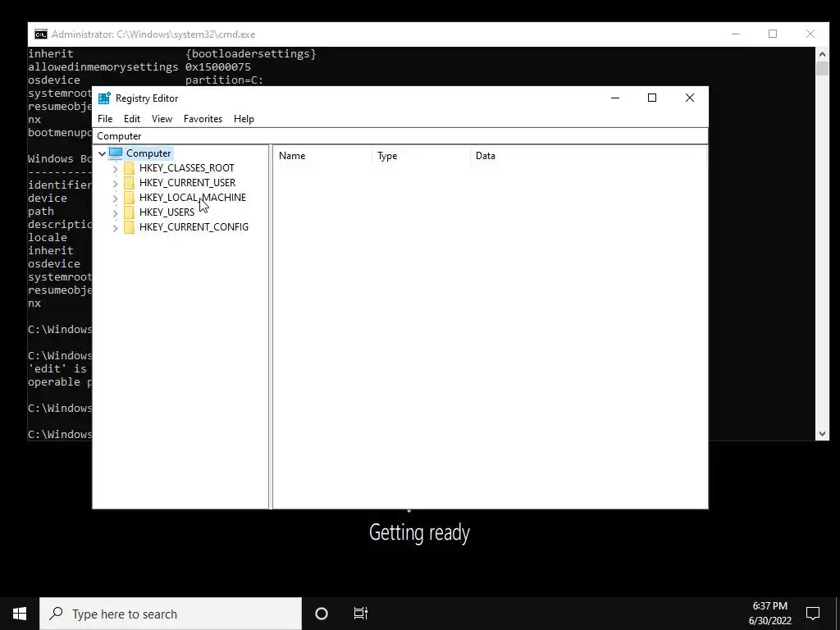Minimize the cmd.exe window
This screenshot has width=840, height=630.
click(x=736, y=34)
